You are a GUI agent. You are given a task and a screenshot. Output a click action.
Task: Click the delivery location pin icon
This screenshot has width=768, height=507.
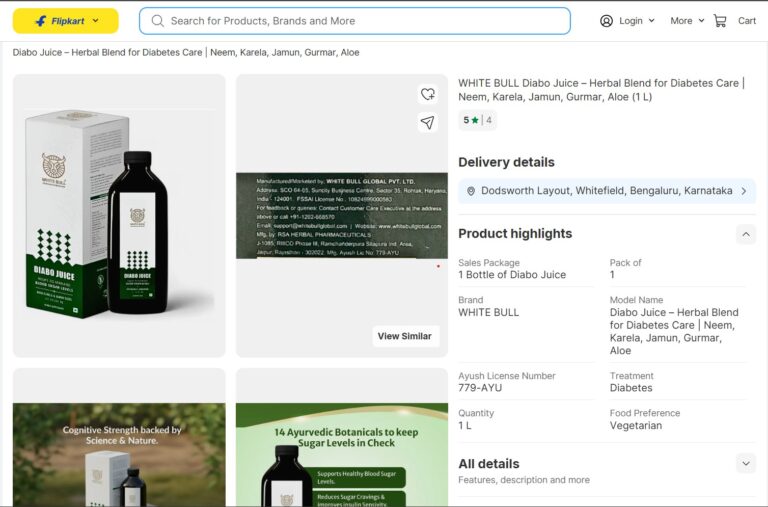tap(471, 191)
